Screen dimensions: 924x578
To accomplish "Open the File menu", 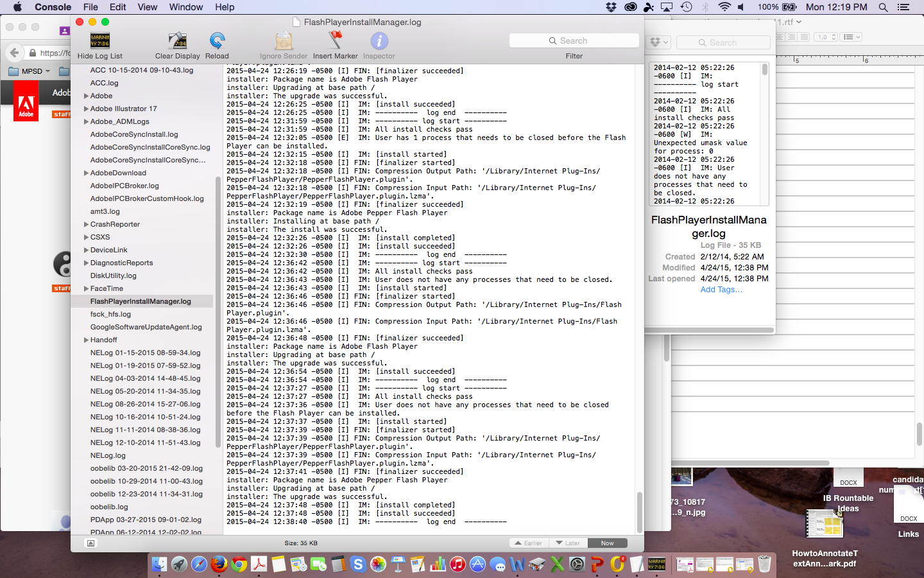I will pyautogui.click(x=90, y=7).
